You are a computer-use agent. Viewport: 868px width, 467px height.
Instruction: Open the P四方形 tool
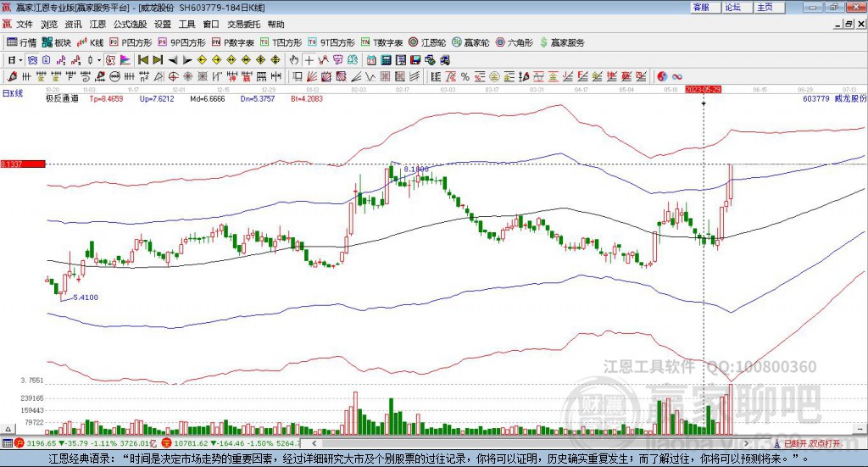131,42
